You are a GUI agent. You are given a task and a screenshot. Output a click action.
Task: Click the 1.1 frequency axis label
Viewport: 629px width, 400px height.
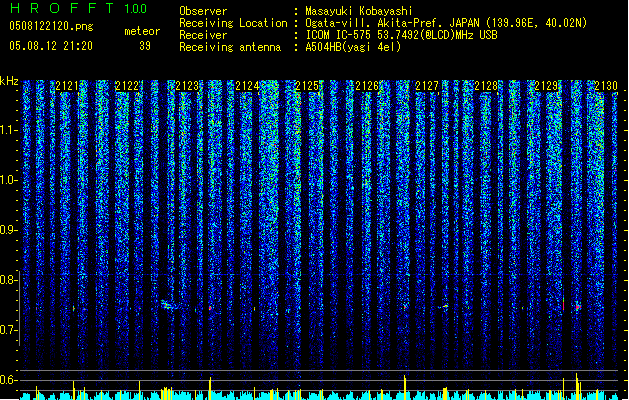tap(9, 130)
